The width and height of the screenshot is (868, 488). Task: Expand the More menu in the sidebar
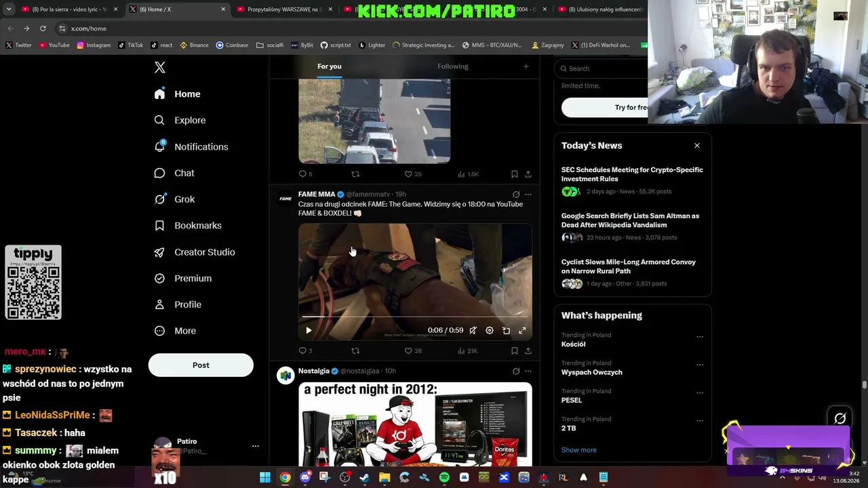click(176, 331)
